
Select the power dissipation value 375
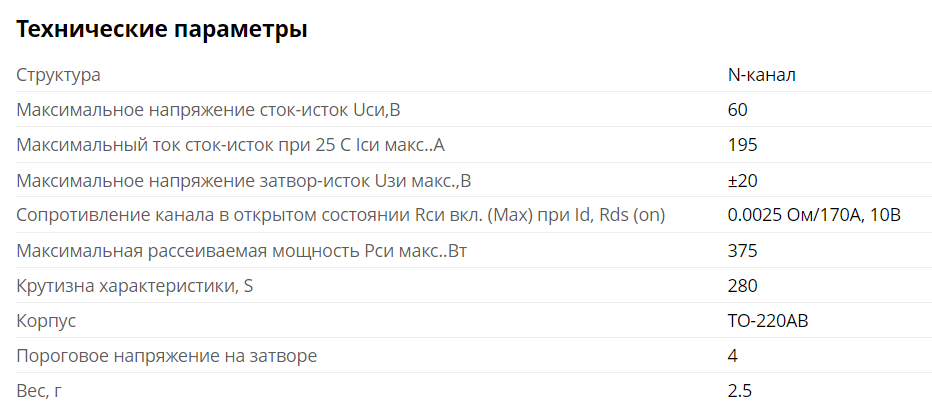pyautogui.click(x=742, y=251)
